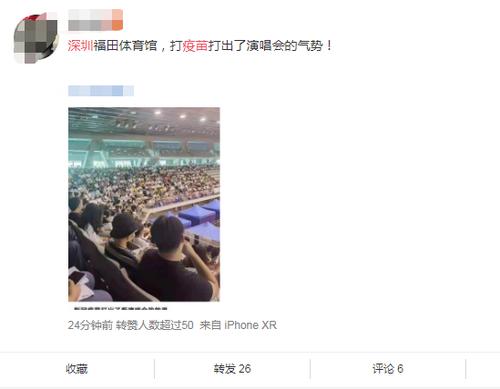Open the poster's pixelated profile avatar

click(35, 38)
